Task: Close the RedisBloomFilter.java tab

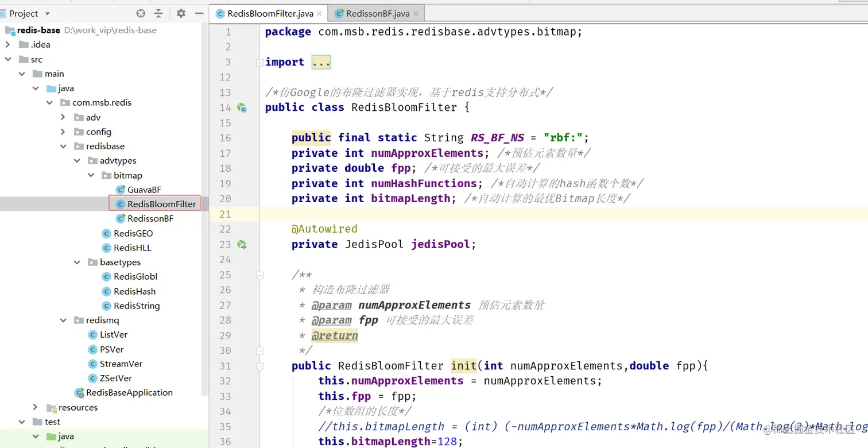Action: (319, 14)
